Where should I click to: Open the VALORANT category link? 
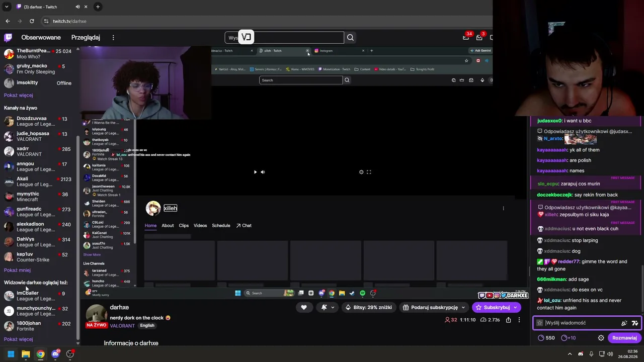pos(122,326)
